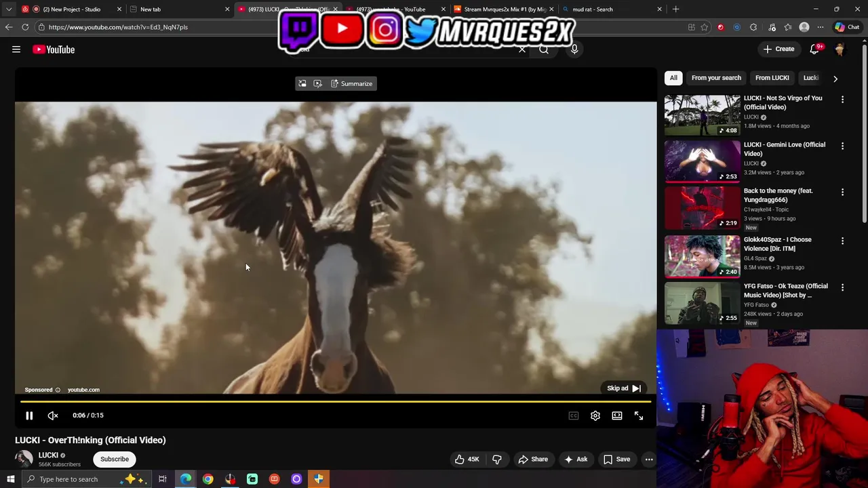Switch to the New tab browser tab
This screenshot has width=868, height=488.
click(x=179, y=9)
